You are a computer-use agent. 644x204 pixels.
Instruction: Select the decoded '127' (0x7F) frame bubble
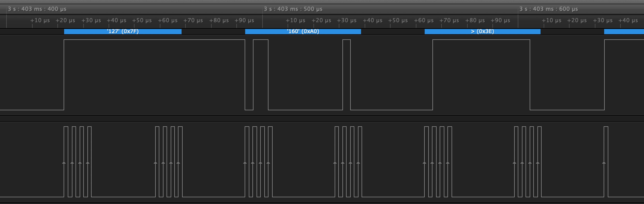click(x=123, y=32)
